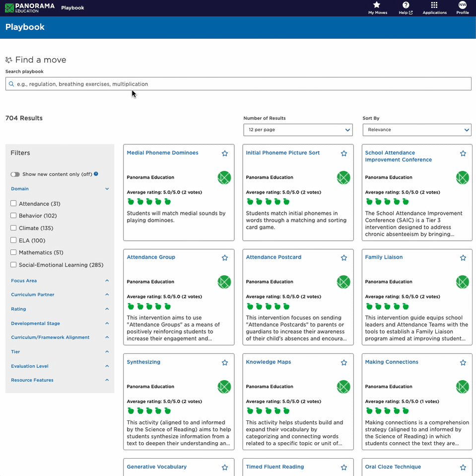Click Panorama logo on Family Liaison card

coord(462,282)
